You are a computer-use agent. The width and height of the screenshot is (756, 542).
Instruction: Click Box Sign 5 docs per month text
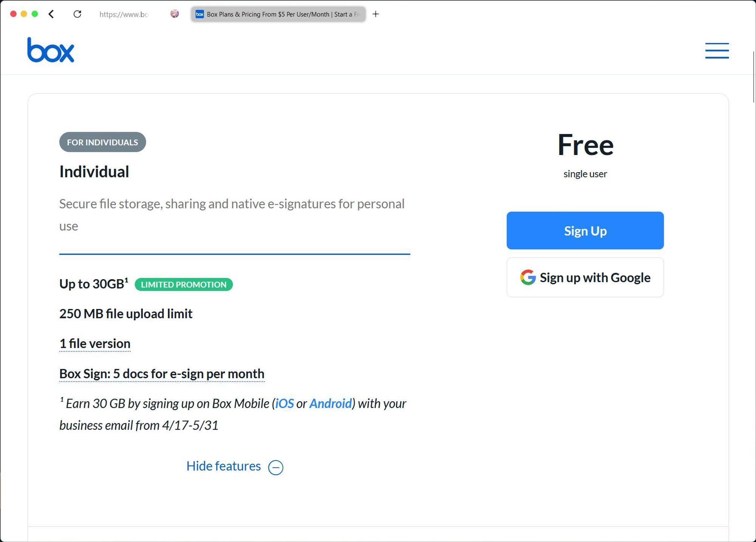(162, 374)
